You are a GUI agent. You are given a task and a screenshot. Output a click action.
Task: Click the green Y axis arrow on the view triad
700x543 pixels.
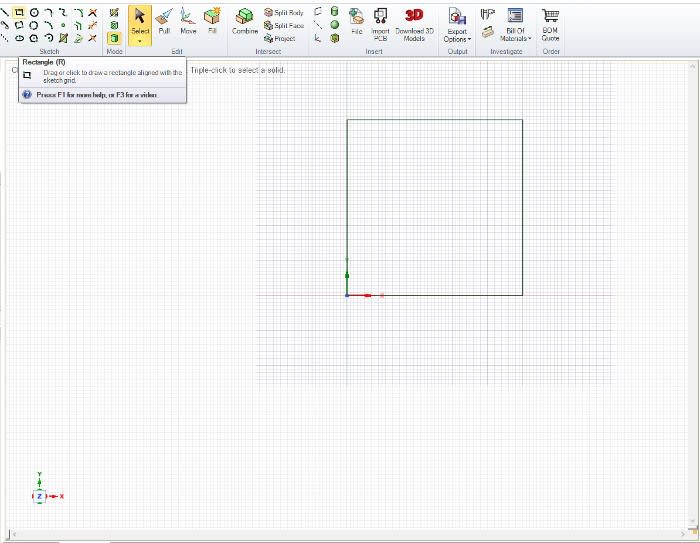pos(39,480)
